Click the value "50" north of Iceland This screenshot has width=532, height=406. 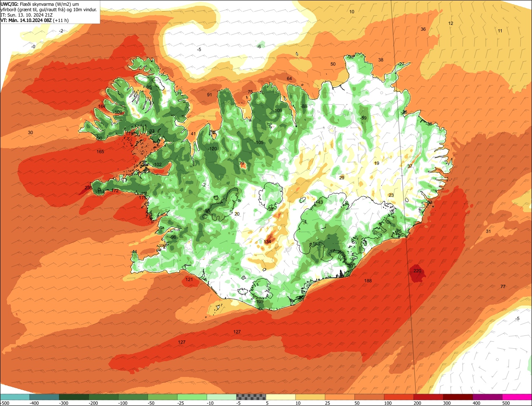pyautogui.click(x=333, y=64)
